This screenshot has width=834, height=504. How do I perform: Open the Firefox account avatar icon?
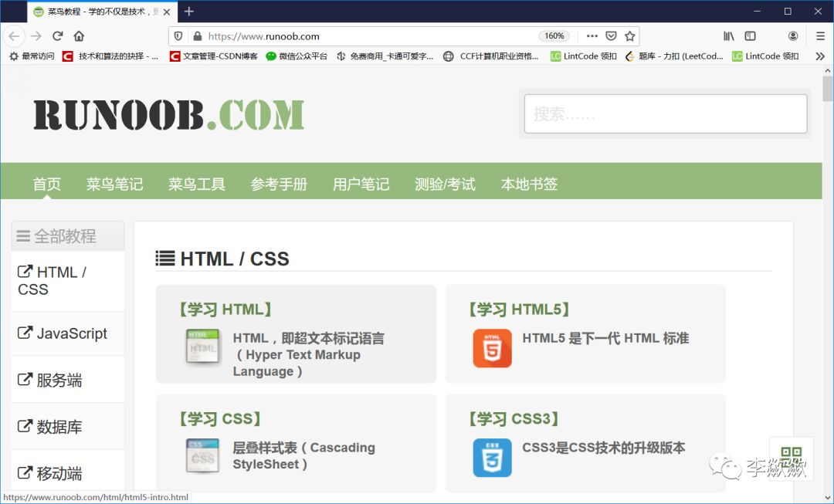(x=792, y=36)
